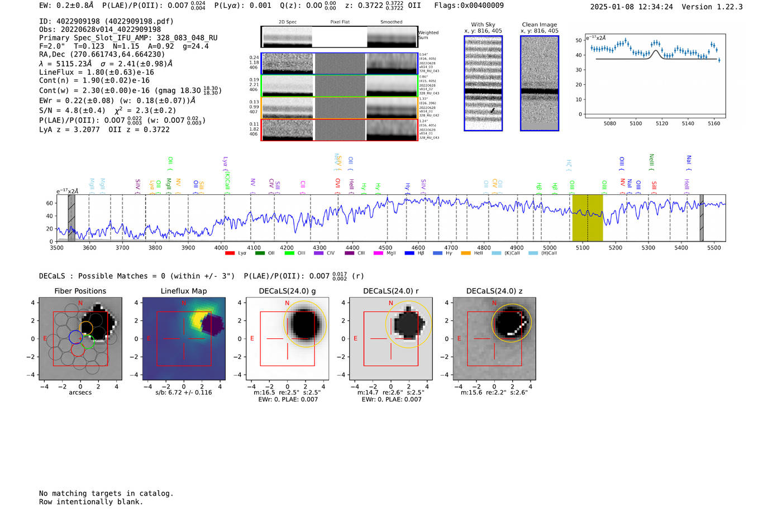Open the DECaLS(24.0) g cutout
Screen dimensions: 782x532
pyautogui.click(x=287, y=338)
